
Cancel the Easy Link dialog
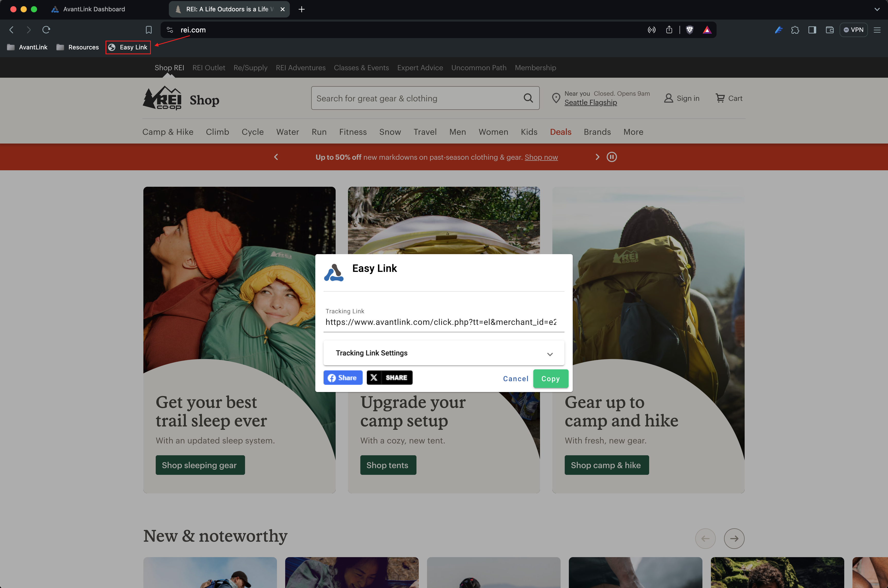(x=516, y=379)
